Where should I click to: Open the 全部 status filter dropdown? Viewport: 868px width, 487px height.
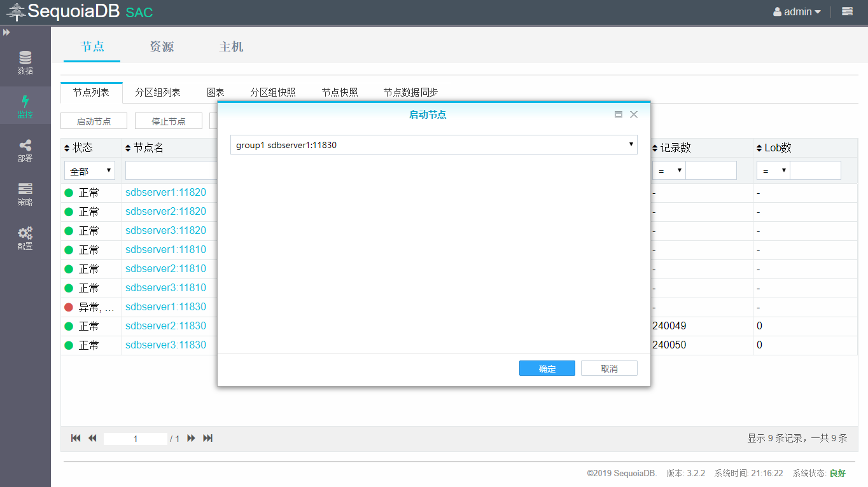[x=90, y=170]
